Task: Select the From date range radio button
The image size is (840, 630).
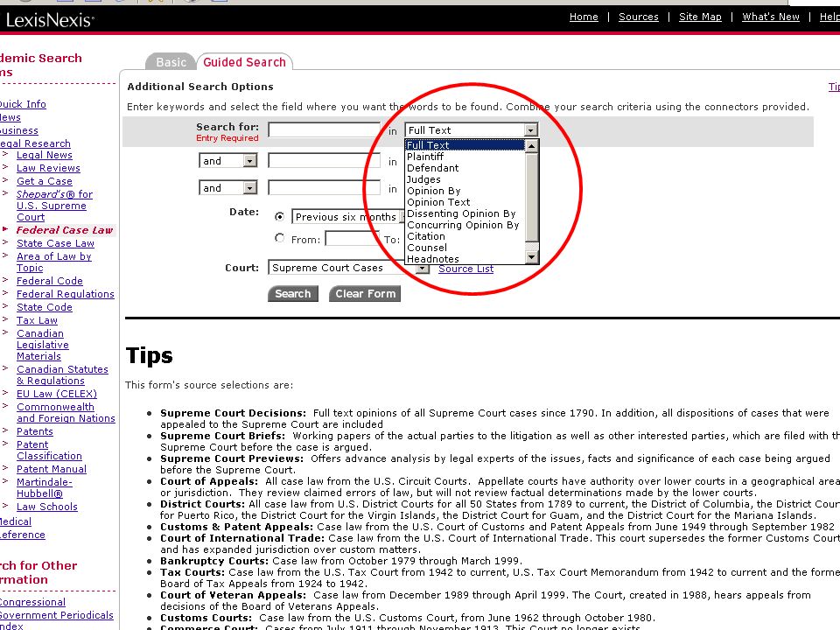Action: 279,238
